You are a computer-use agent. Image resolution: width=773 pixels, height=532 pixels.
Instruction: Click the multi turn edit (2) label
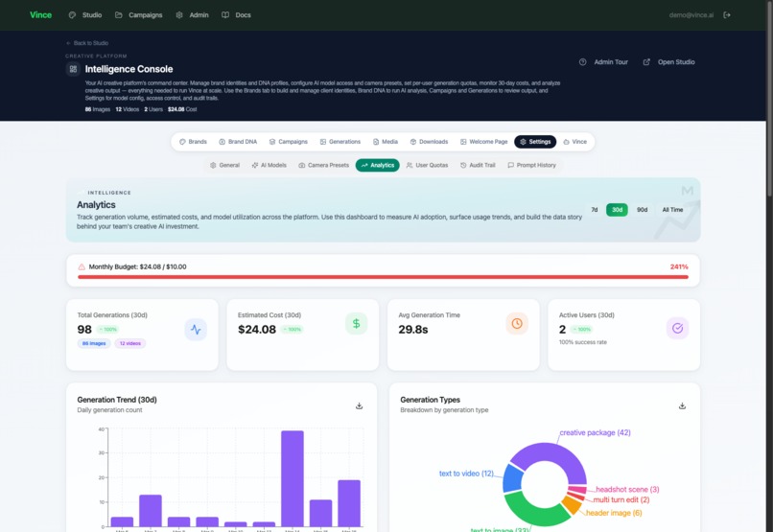pyautogui.click(x=621, y=499)
